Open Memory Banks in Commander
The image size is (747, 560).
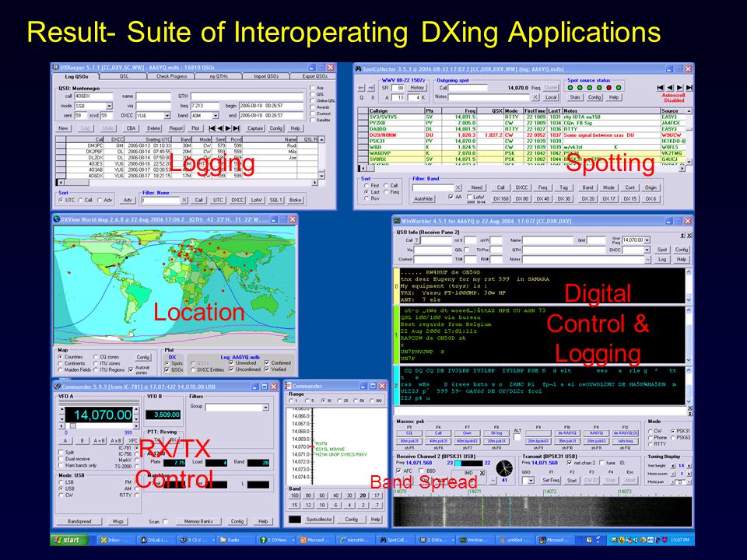(x=198, y=521)
